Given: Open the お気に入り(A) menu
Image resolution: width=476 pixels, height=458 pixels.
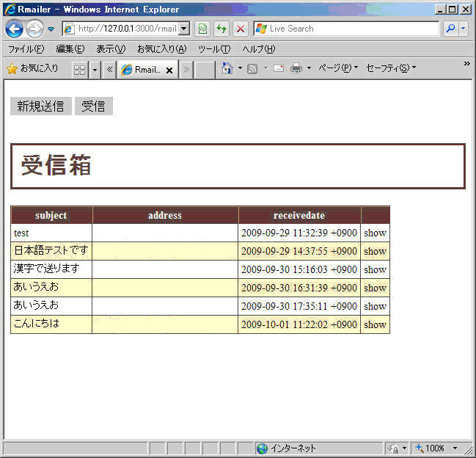Looking at the screenshot, I should click(x=162, y=49).
